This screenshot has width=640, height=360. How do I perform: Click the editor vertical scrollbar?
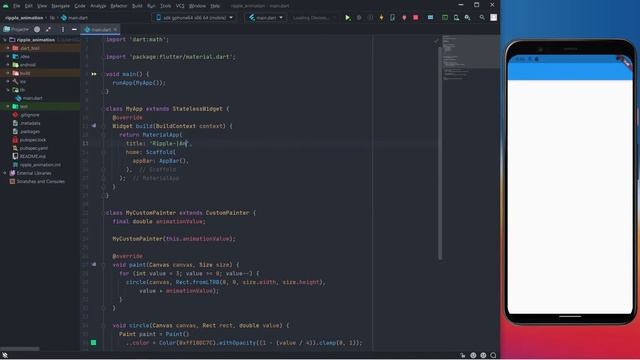point(440,153)
